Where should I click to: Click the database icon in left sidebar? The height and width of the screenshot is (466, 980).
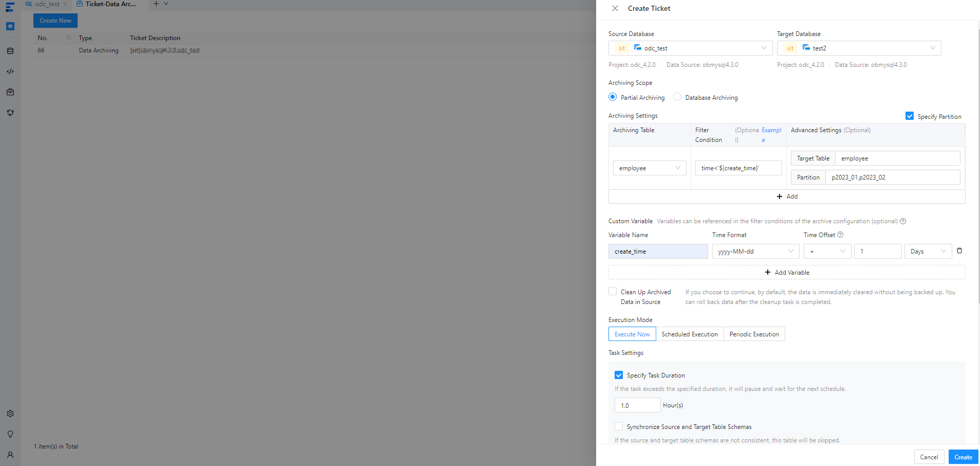point(10,51)
